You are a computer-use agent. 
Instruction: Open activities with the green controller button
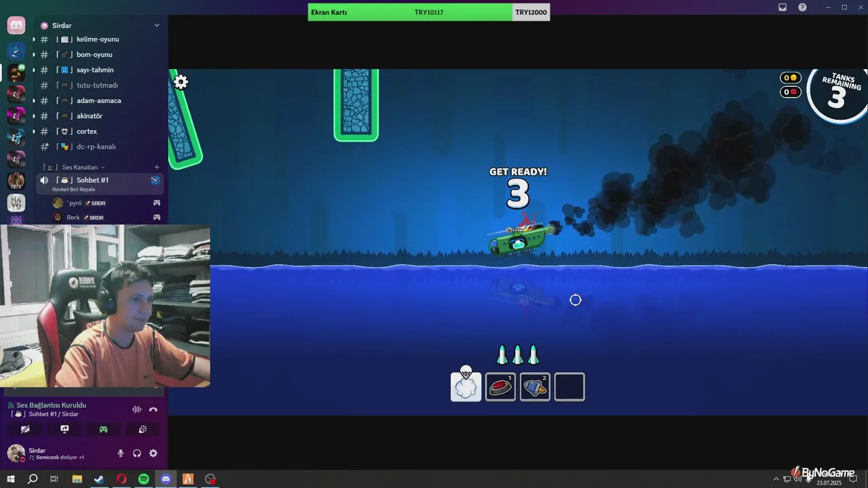103,429
